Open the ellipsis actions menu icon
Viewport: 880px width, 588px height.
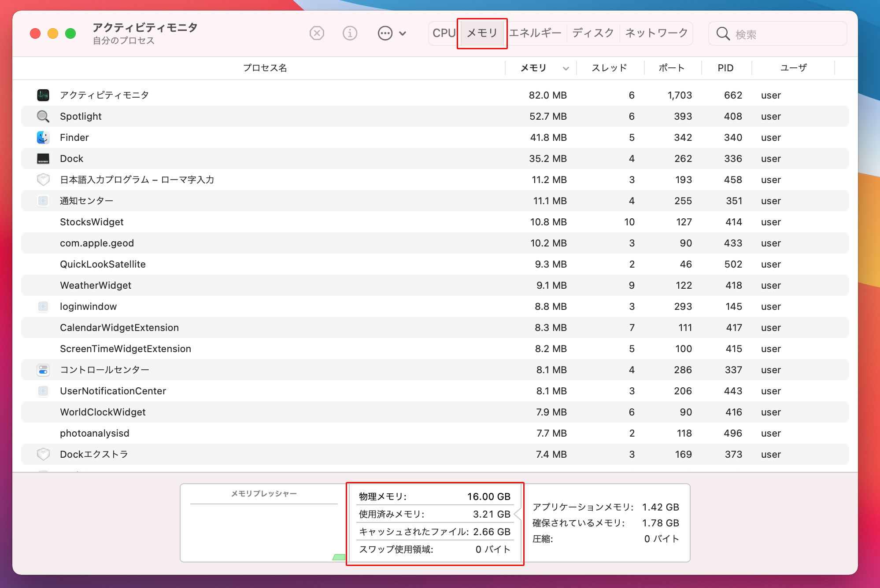point(385,33)
